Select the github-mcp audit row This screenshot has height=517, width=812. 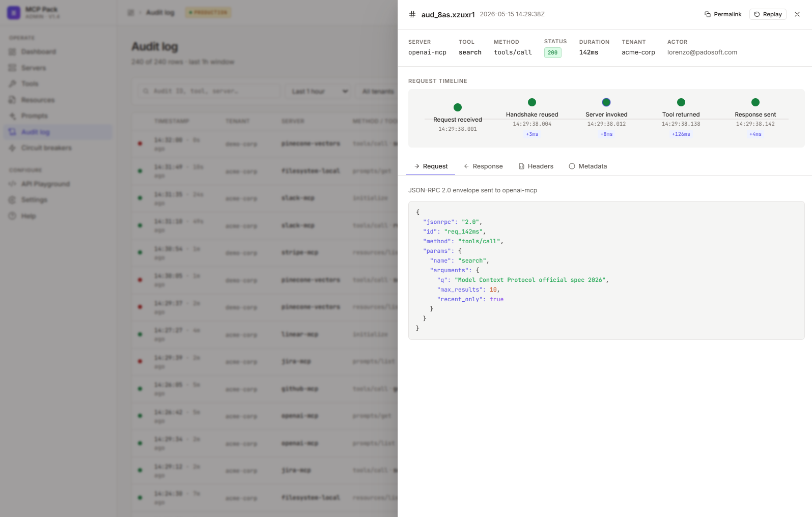click(x=265, y=389)
